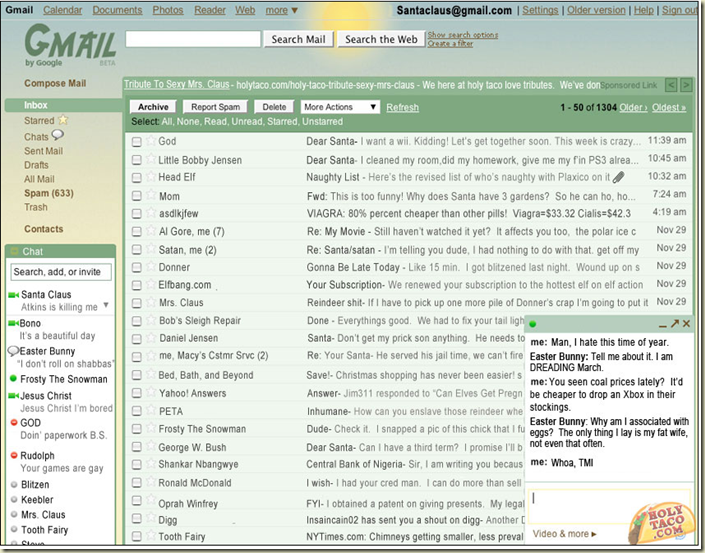This screenshot has width=705, height=553.
Task: Click Frosty The Snowman's green available dot
Action: (x=13, y=379)
